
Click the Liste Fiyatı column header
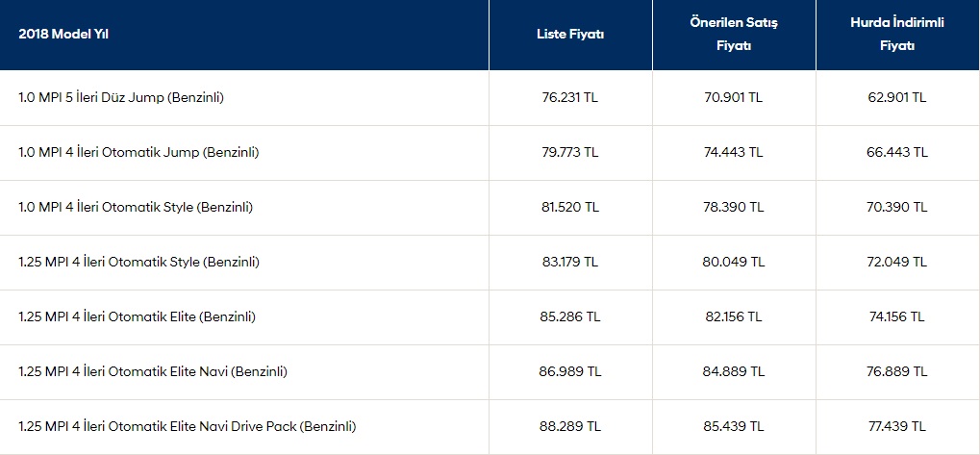click(570, 35)
